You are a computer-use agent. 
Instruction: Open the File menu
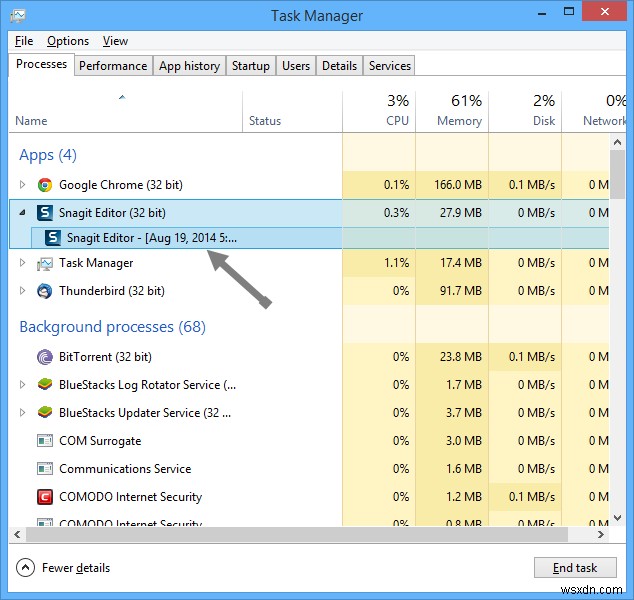(x=24, y=41)
